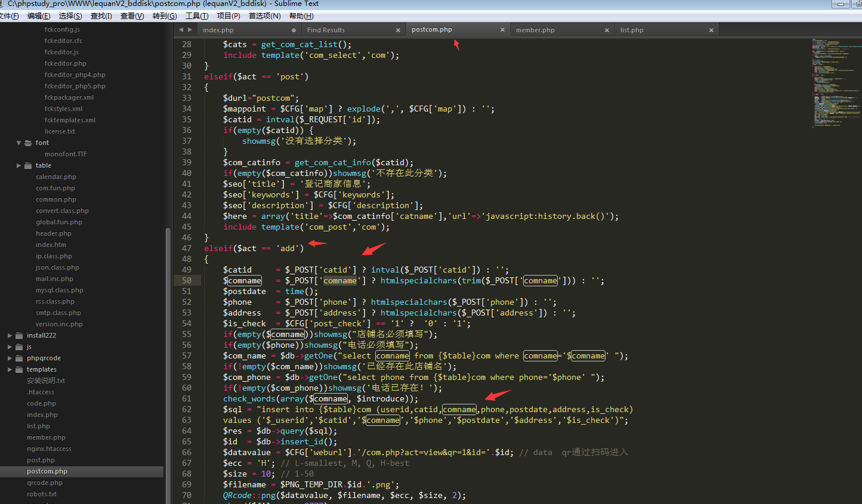The image size is (862, 504).
Task: Open code.php in the sidebar
Action: pyautogui.click(x=41, y=404)
